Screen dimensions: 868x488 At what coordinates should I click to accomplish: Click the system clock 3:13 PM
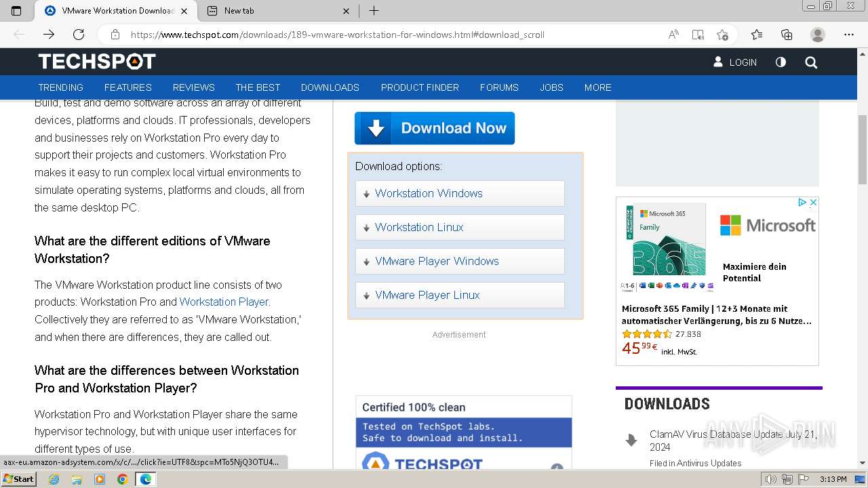(x=833, y=479)
